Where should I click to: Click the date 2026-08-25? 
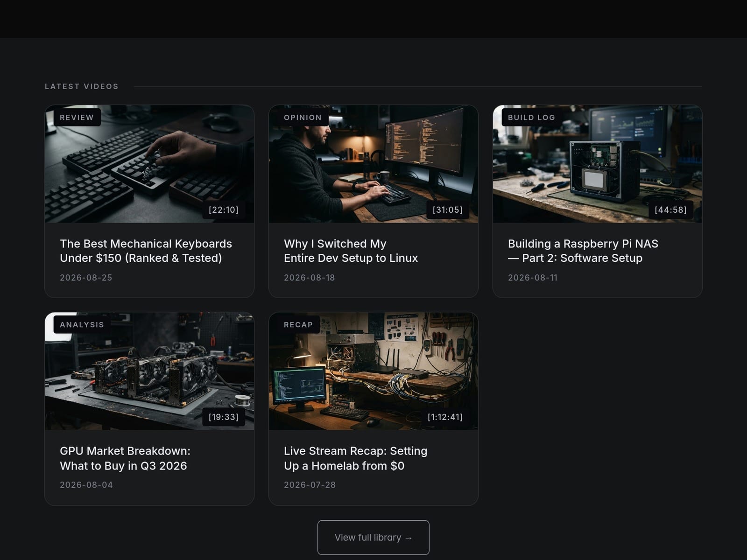click(86, 278)
